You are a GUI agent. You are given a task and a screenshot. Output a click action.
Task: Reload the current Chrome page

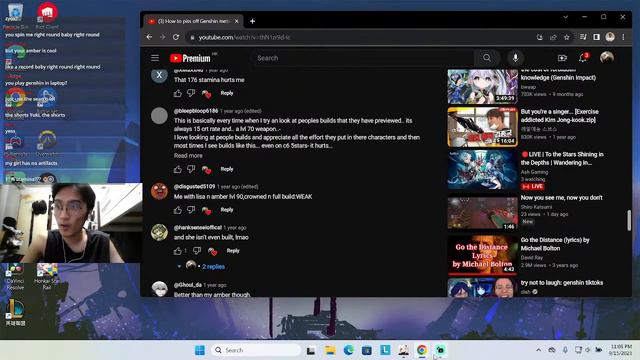click(176, 37)
